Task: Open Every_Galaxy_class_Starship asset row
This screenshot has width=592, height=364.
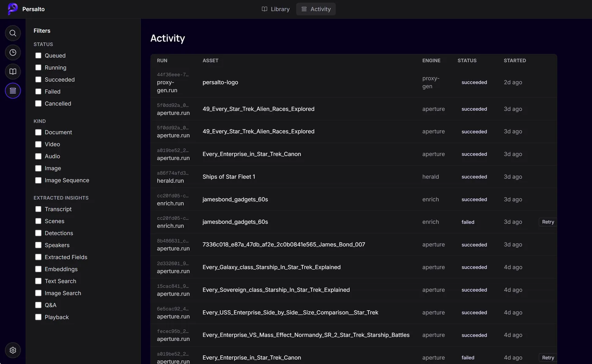Action: pos(354,267)
